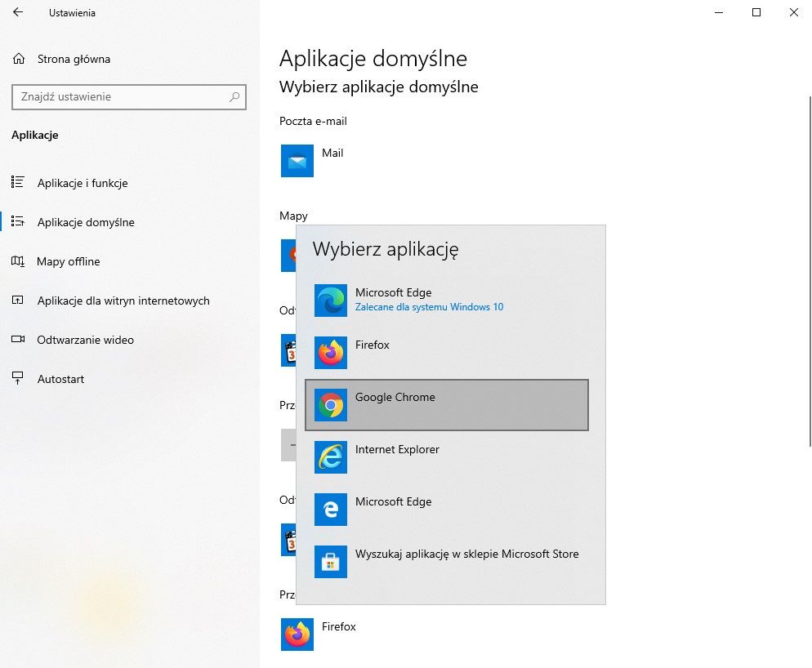
Task: Go to Strona główna
Action: [129, 59]
